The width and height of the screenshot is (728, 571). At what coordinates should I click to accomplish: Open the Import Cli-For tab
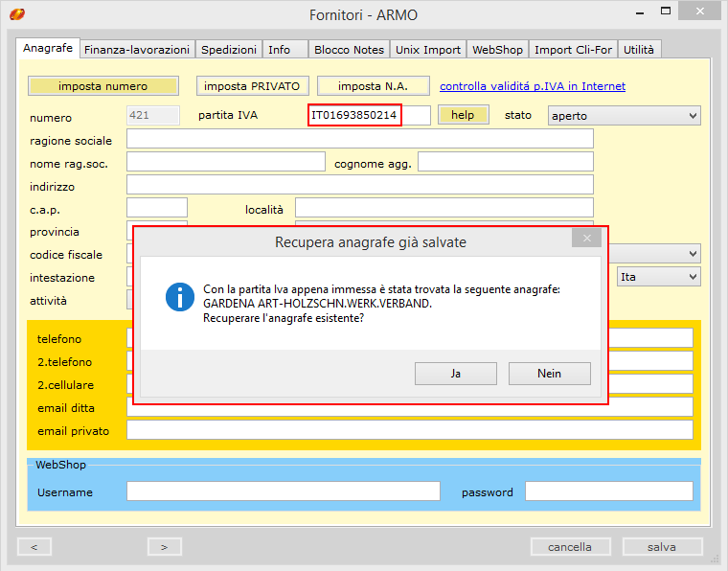572,50
